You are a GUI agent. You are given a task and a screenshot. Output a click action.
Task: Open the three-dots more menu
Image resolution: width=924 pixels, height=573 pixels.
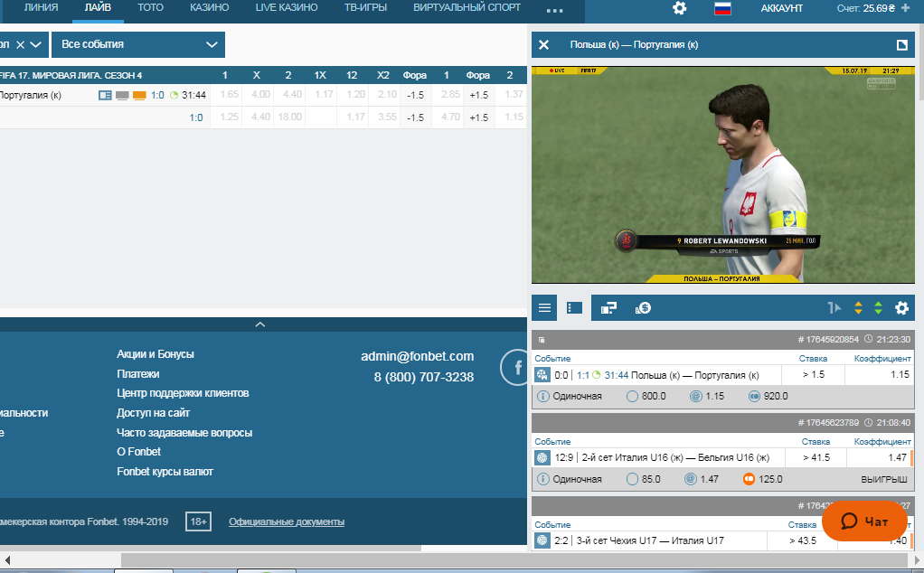554,10
